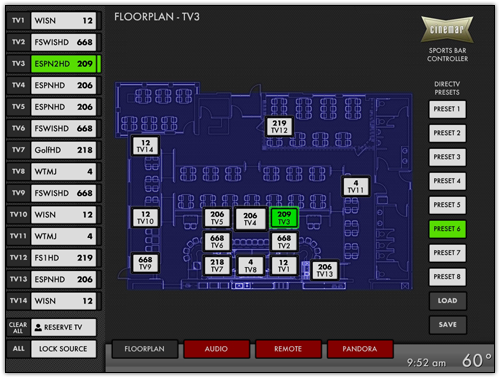Select the TV5 marker on the floorplan
Screen dimensions: 500x378
[217, 218]
